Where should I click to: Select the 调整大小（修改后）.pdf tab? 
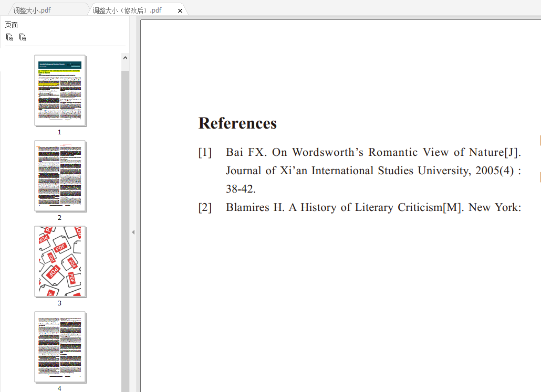coord(127,10)
